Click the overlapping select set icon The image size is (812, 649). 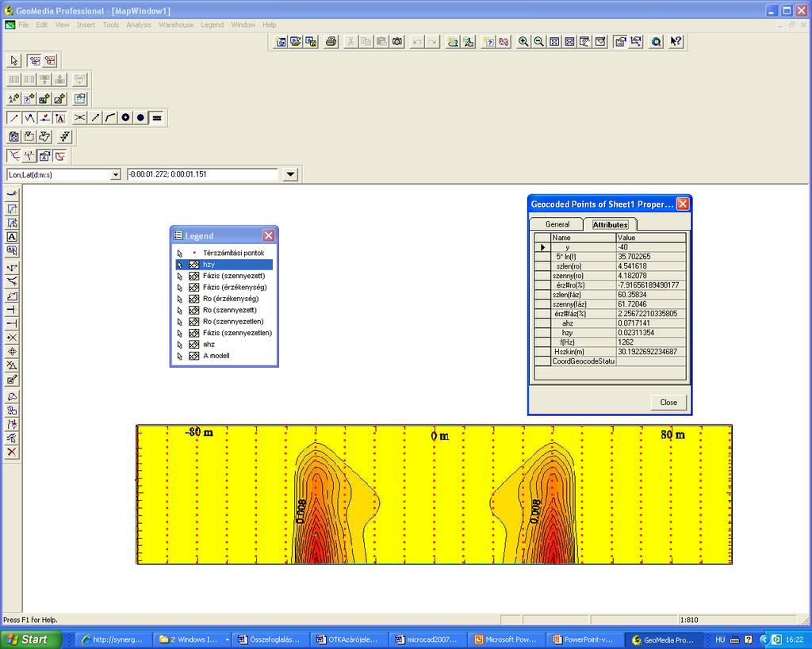35,61
